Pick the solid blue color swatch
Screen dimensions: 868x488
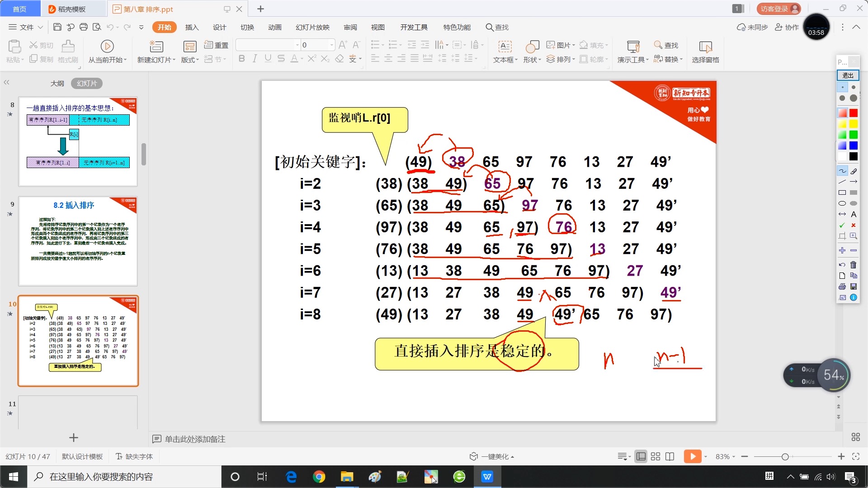(x=854, y=145)
